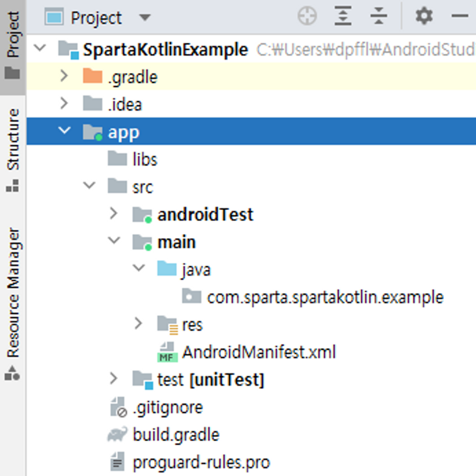Select the proguard-rules.pro file
The image size is (476, 476).
[x=201, y=463]
